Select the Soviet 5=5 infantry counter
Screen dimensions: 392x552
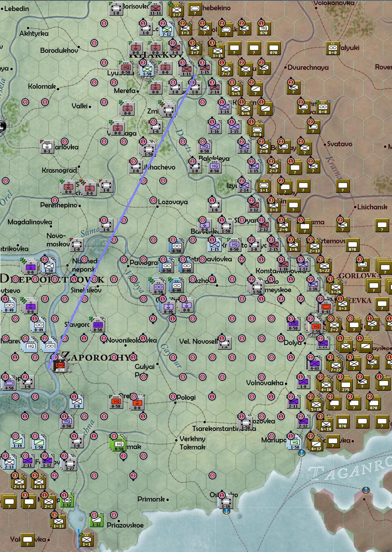(236, 89)
